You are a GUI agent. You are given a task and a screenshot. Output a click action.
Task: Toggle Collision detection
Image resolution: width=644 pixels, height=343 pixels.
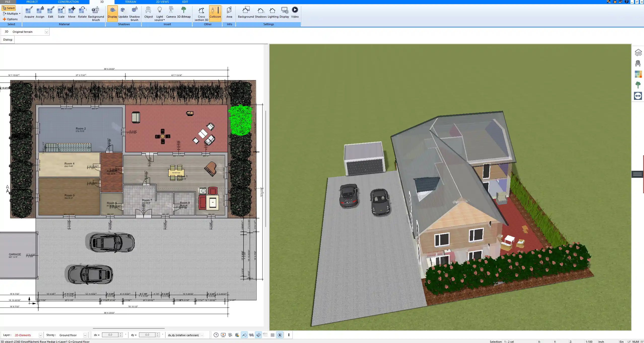point(215,13)
